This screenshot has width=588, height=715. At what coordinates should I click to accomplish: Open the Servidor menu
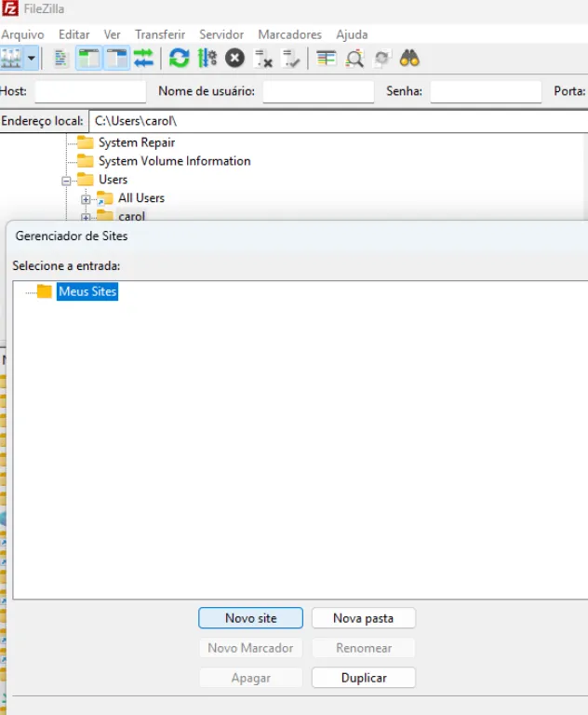click(x=221, y=34)
